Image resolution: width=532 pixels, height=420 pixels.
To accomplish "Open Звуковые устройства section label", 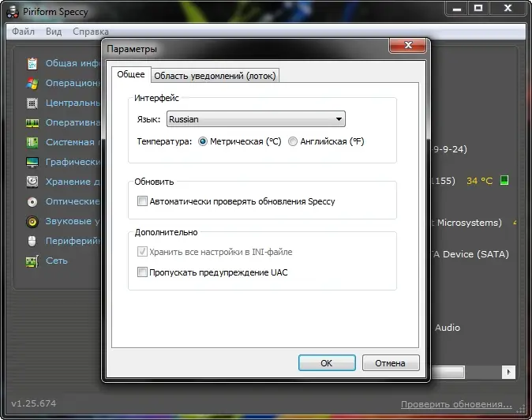I will click(73, 221).
